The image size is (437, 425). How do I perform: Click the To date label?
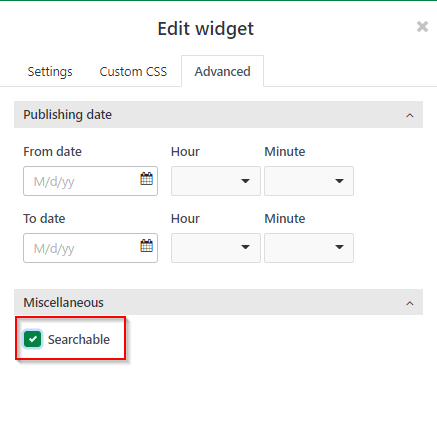click(44, 219)
